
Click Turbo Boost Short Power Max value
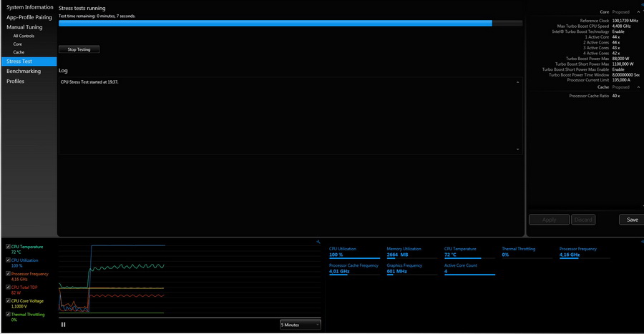(623, 64)
